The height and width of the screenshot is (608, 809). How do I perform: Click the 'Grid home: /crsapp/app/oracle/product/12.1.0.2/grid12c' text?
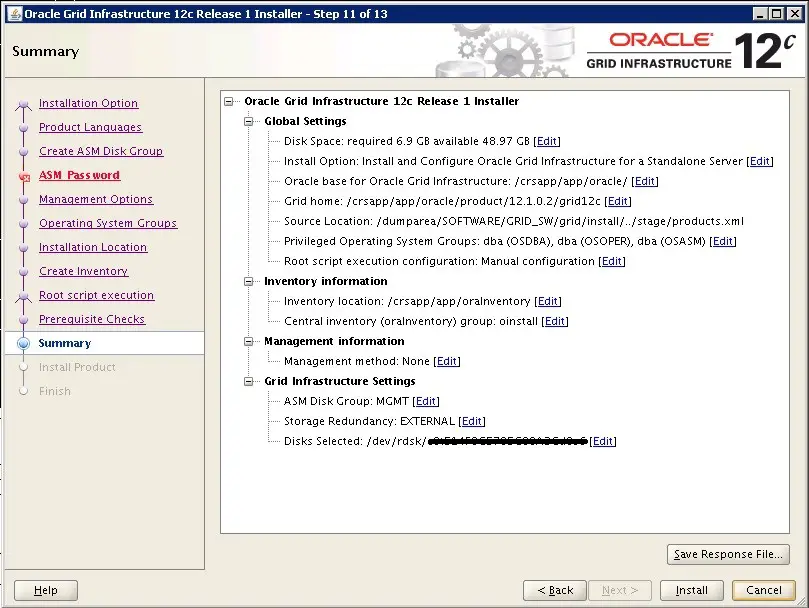click(x=443, y=201)
